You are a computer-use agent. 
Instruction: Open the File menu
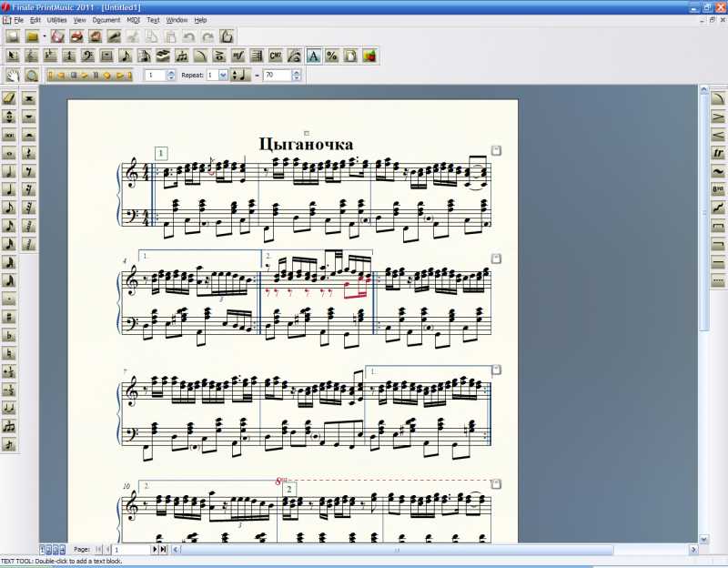click(18, 20)
